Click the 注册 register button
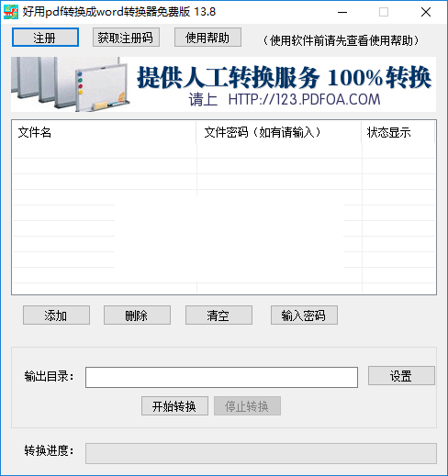 (45, 38)
